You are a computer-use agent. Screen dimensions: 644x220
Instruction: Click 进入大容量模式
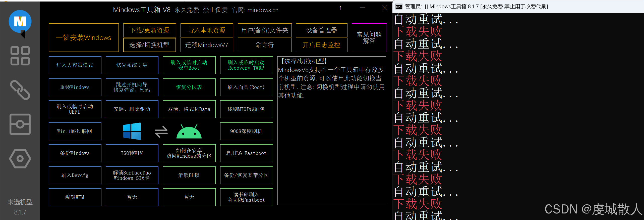point(75,65)
